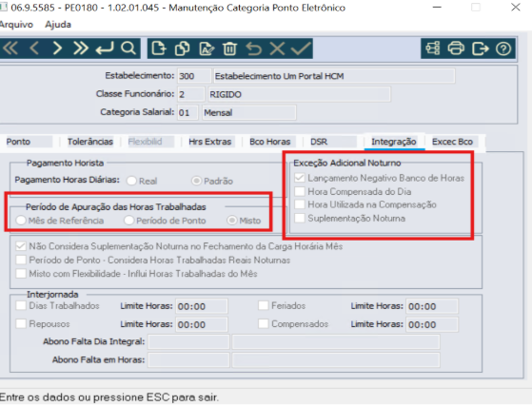
Task: Open help question-mark icon
Action: click(x=503, y=48)
